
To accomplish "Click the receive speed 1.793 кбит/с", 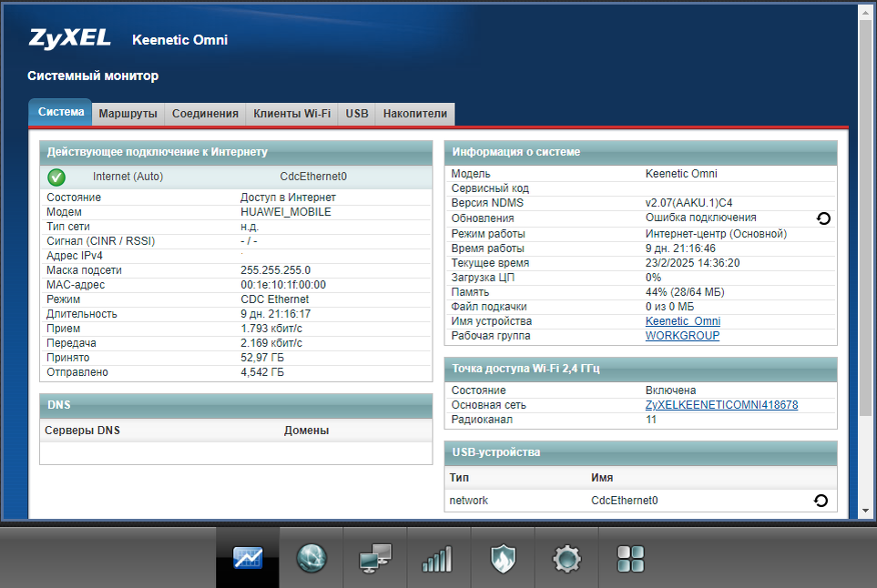I will (271, 329).
